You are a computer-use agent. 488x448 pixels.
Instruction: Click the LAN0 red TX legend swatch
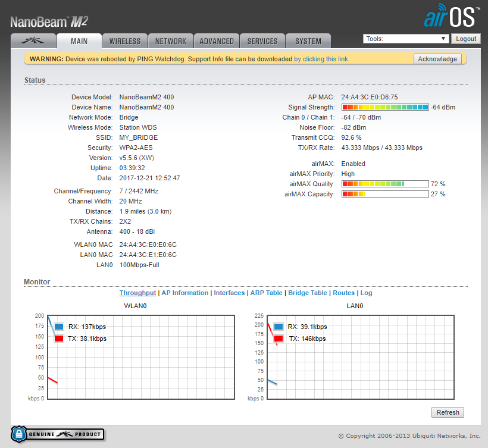click(279, 339)
